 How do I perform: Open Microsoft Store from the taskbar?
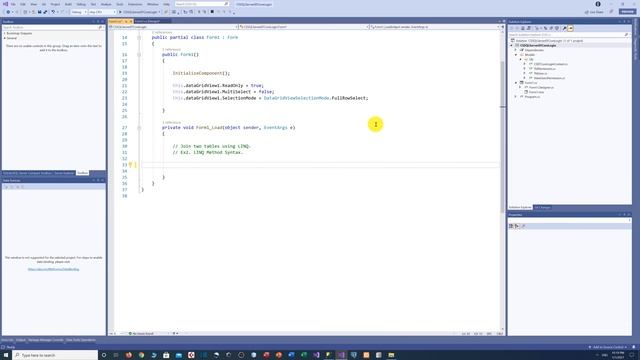point(166,355)
